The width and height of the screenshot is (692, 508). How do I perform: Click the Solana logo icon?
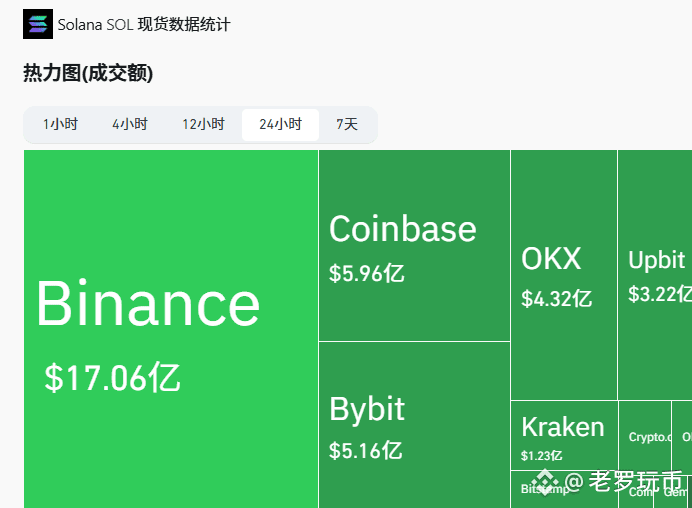click(38, 24)
